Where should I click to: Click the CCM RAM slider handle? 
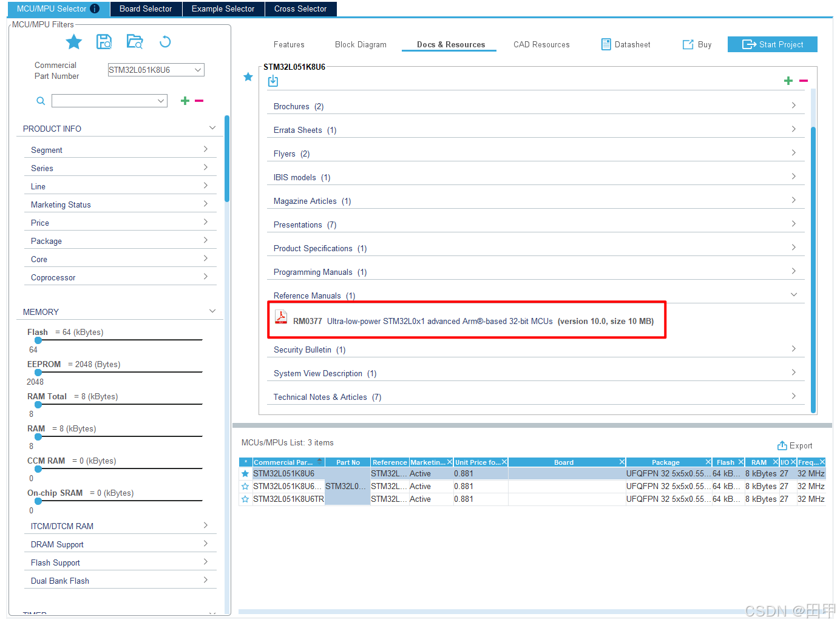pyautogui.click(x=38, y=469)
